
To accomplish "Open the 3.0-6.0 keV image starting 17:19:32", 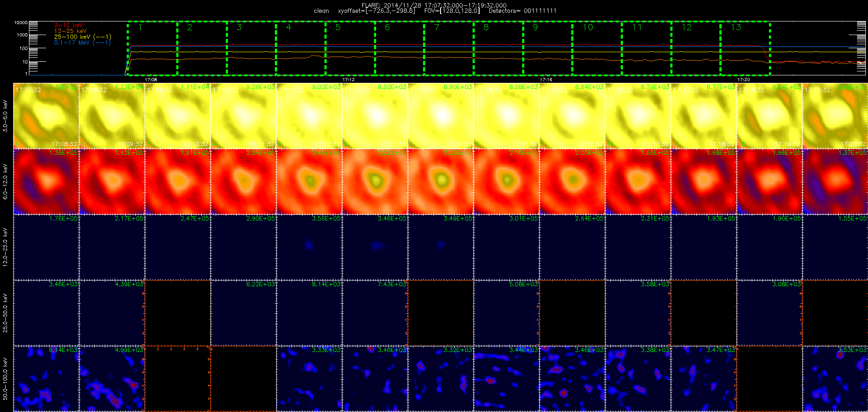I will [835, 116].
